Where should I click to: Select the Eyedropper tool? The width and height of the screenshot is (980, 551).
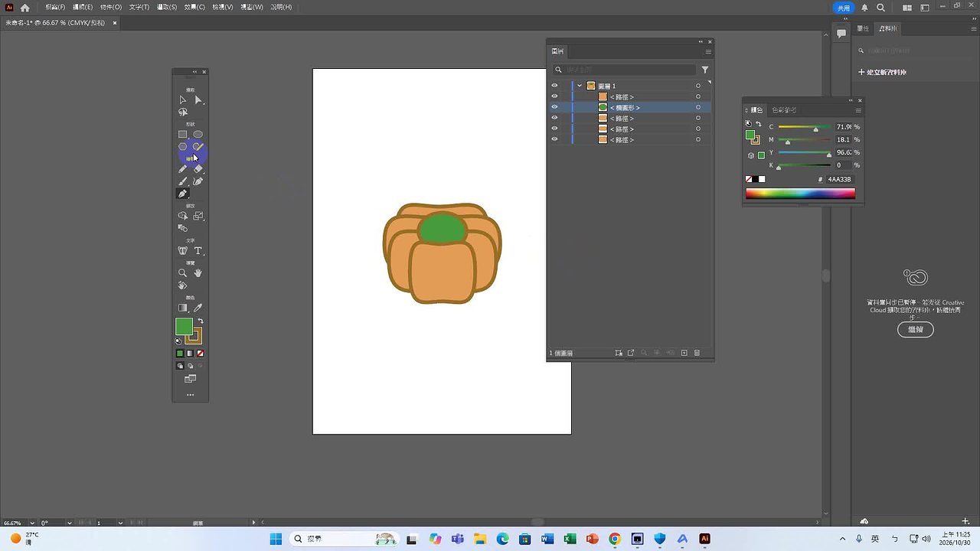click(x=198, y=308)
